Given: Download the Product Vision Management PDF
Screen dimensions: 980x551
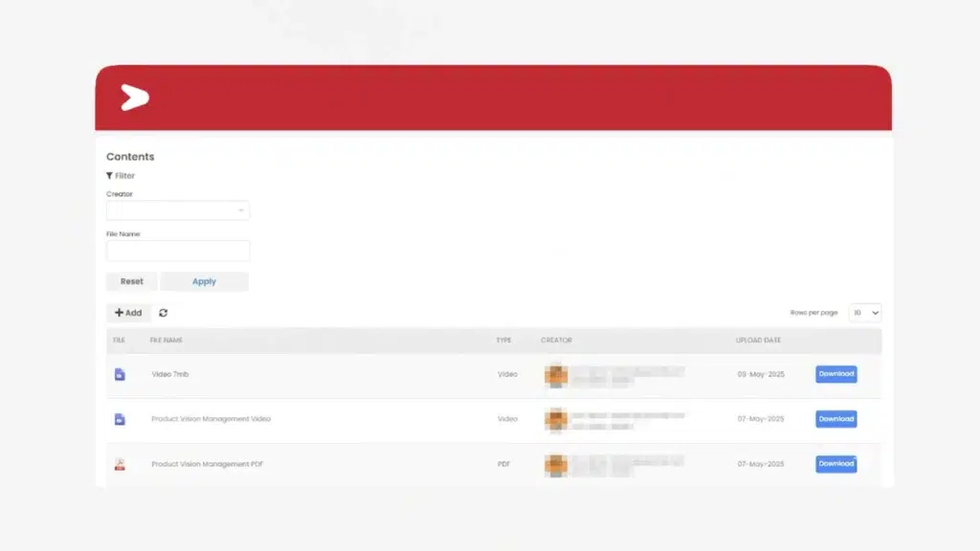Looking at the screenshot, I should [835, 464].
